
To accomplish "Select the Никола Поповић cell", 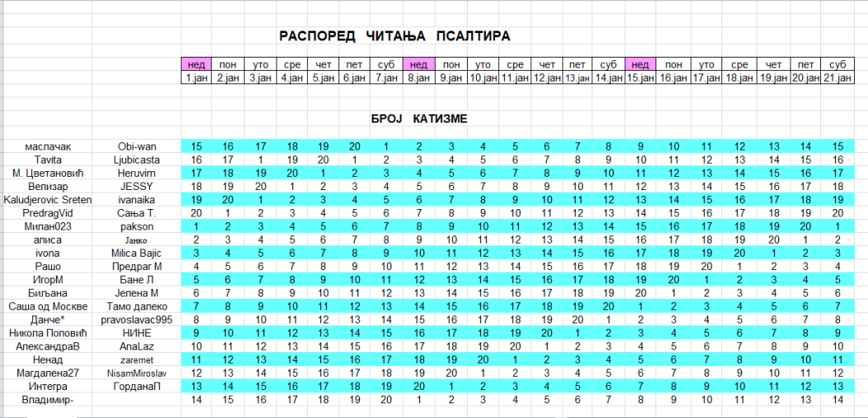I will (x=48, y=333).
